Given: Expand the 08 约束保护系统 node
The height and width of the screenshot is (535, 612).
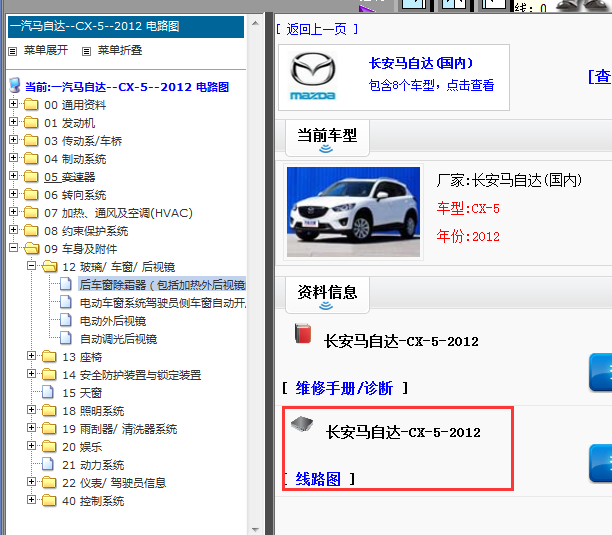Looking at the screenshot, I should 13,229.
